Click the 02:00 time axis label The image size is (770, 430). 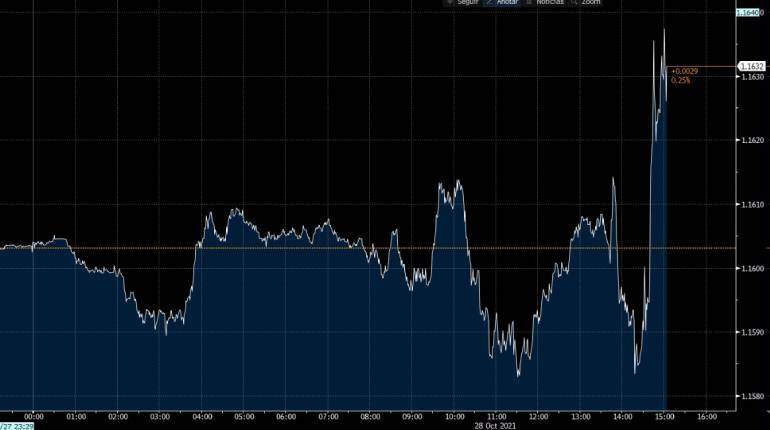(x=118, y=417)
